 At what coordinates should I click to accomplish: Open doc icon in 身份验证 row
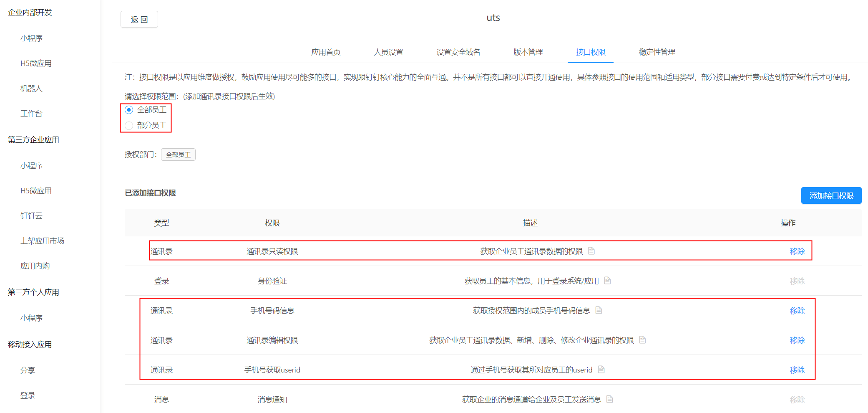[x=607, y=281]
